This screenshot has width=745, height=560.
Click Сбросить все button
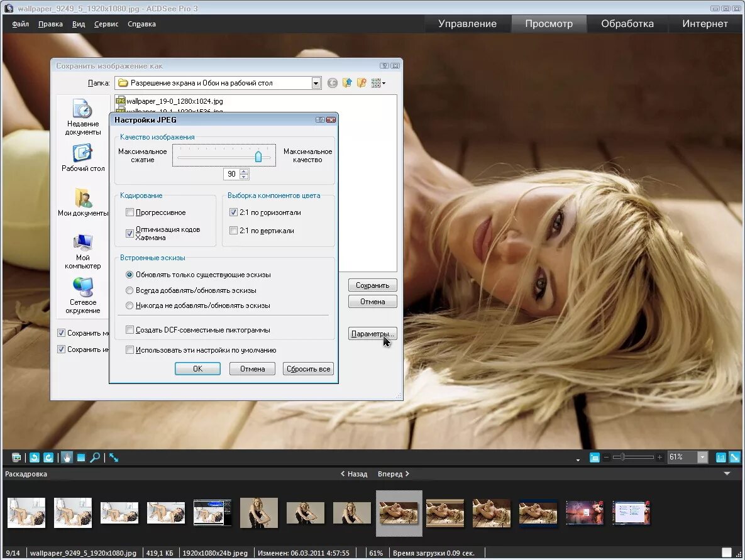(308, 368)
